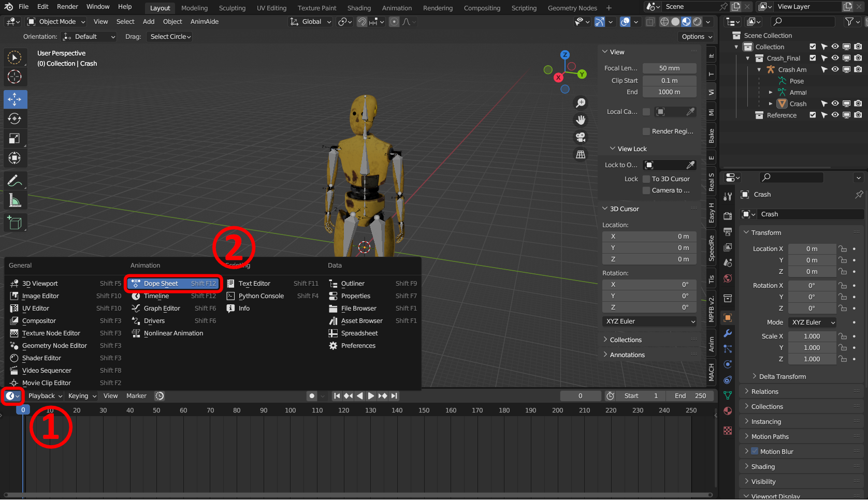Switch to the Sculpting workspace tab
This screenshot has width=868, height=500.
(232, 8)
